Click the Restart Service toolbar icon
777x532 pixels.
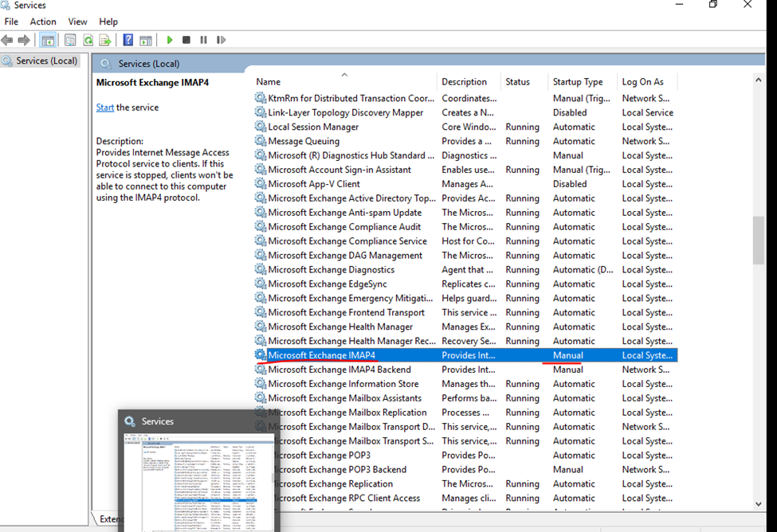(221, 40)
